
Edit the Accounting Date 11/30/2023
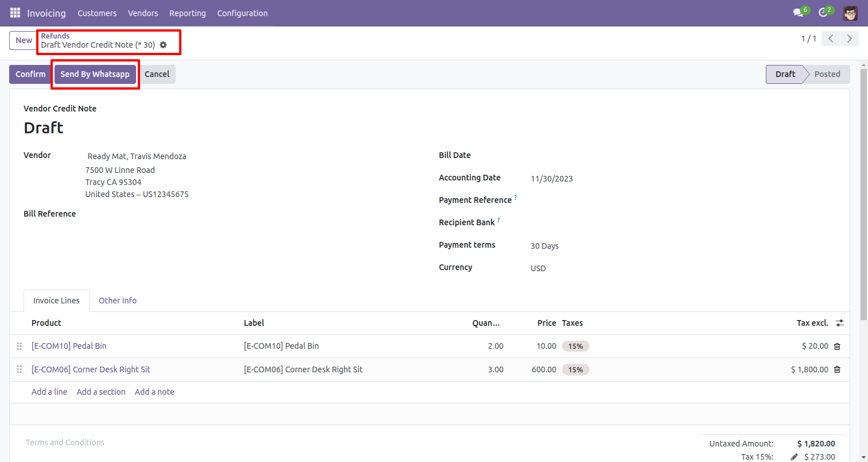click(552, 179)
